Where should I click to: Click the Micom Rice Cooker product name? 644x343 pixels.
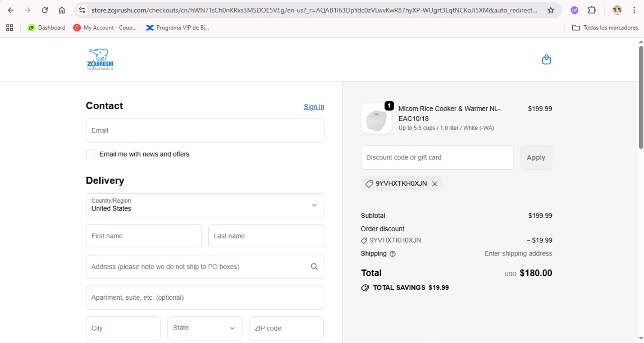(x=449, y=113)
